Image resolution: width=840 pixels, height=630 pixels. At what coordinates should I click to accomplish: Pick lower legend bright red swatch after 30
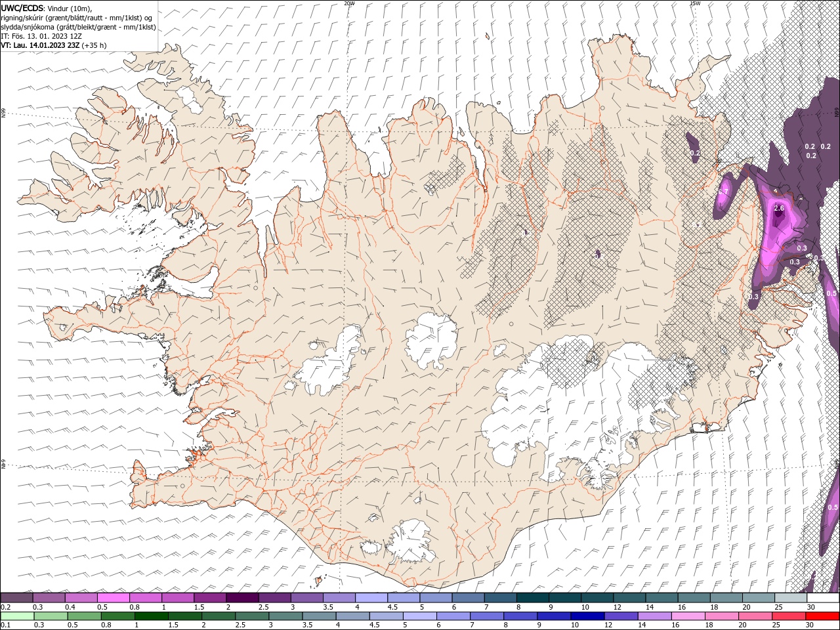(822, 616)
